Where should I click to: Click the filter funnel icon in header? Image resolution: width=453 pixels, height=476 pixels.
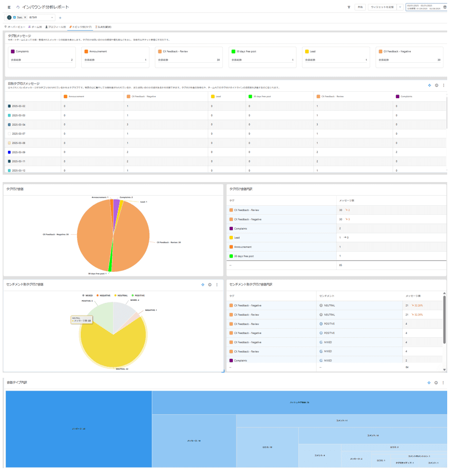pyautogui.click(x=348, y=7)
